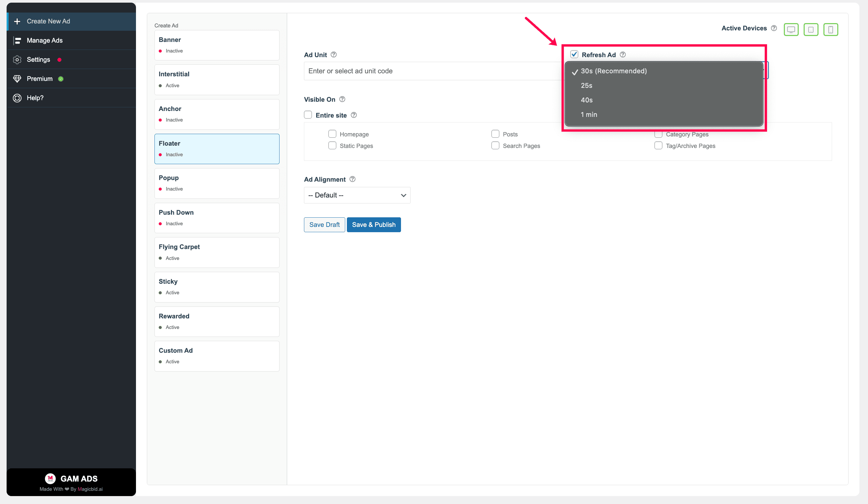Click the plus icon beside Create New Ad
The height and width of the screenshot is (504, 868).
click(17, 21)
